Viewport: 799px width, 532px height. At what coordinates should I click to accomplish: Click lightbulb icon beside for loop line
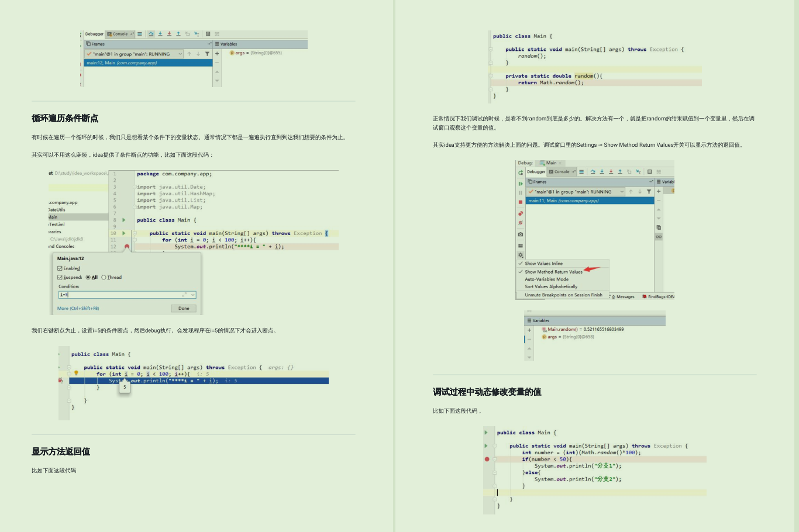(76, 373)
